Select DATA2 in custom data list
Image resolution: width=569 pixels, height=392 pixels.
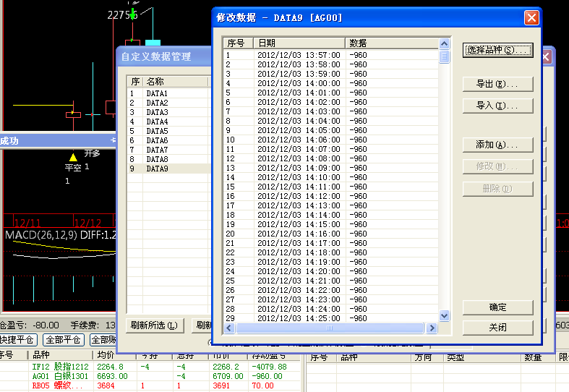(x=168, y=103)
